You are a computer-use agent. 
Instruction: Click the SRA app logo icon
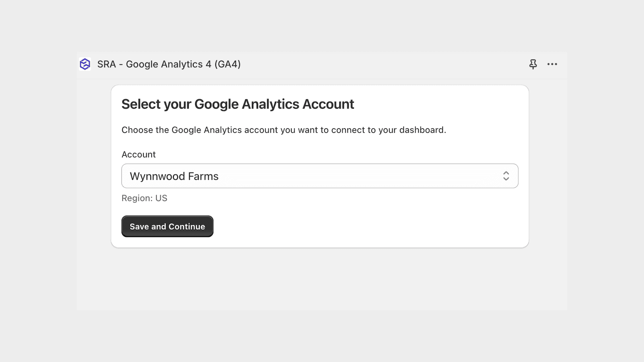click(x=85, y=64)
